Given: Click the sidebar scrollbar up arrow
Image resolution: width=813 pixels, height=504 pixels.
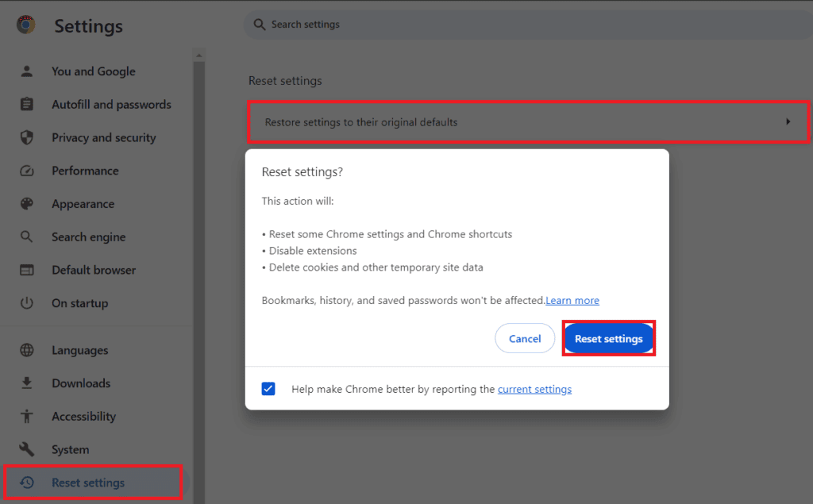Looking at the screenshot, I should pyautogui.click(x=199, y=55).
